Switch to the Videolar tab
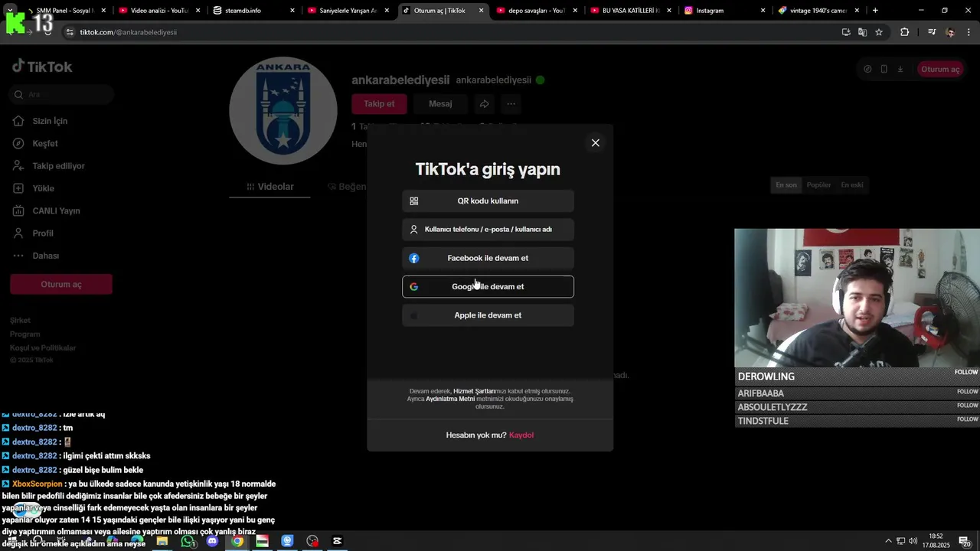Viewport: 980px width, 551px height. [269, 187]
